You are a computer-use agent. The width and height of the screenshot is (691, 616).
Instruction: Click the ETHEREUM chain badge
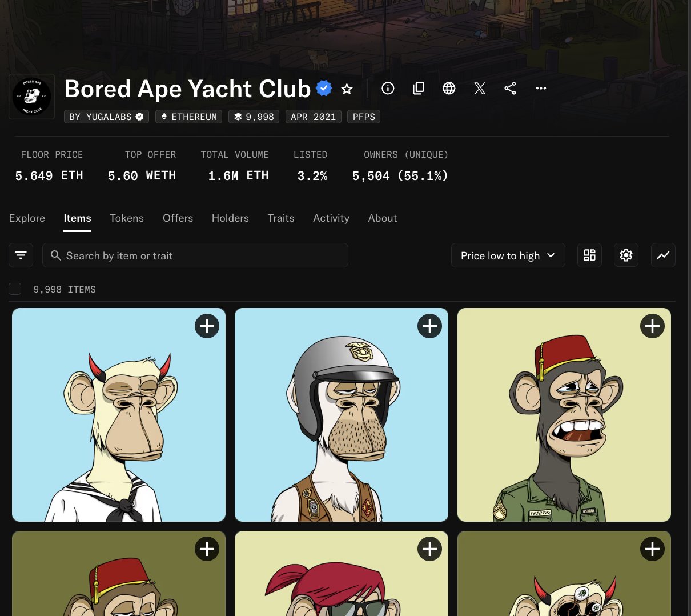click(x=189, y=117)
